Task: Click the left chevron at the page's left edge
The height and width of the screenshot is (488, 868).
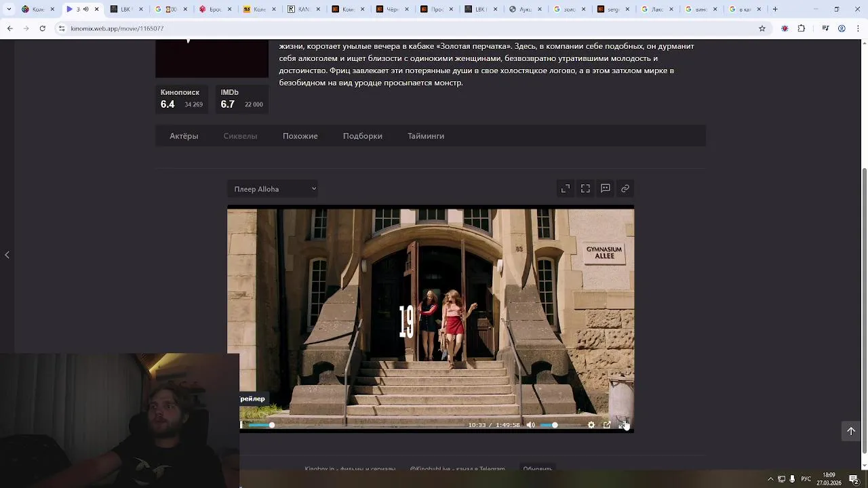Action: tap(7, 255)
